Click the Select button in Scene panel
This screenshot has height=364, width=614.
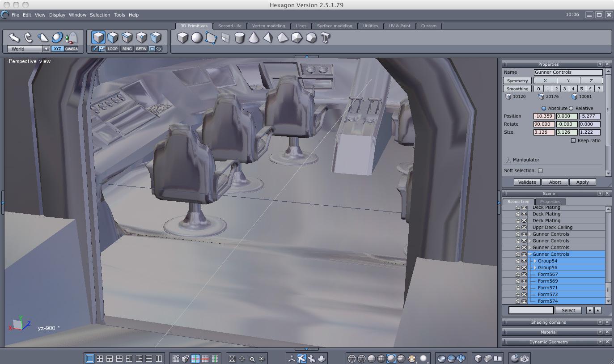(568, 310)
